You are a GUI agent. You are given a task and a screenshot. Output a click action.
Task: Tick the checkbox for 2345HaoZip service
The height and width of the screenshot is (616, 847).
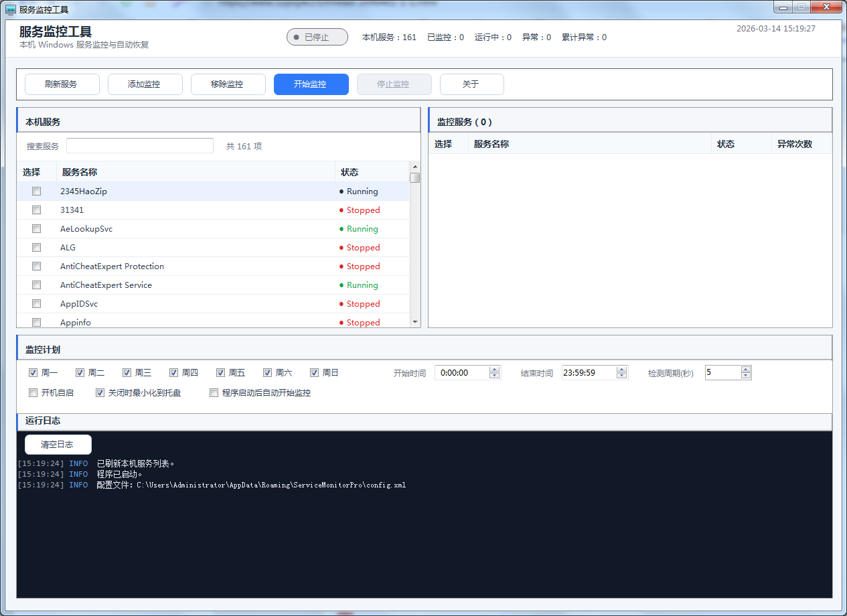[x=37, y=191]
